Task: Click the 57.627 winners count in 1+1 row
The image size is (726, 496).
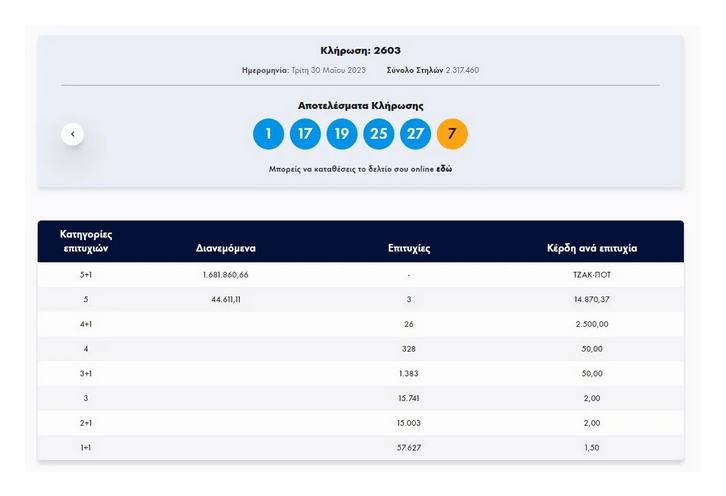Action: pyautogui.click(x=409, y=448)
